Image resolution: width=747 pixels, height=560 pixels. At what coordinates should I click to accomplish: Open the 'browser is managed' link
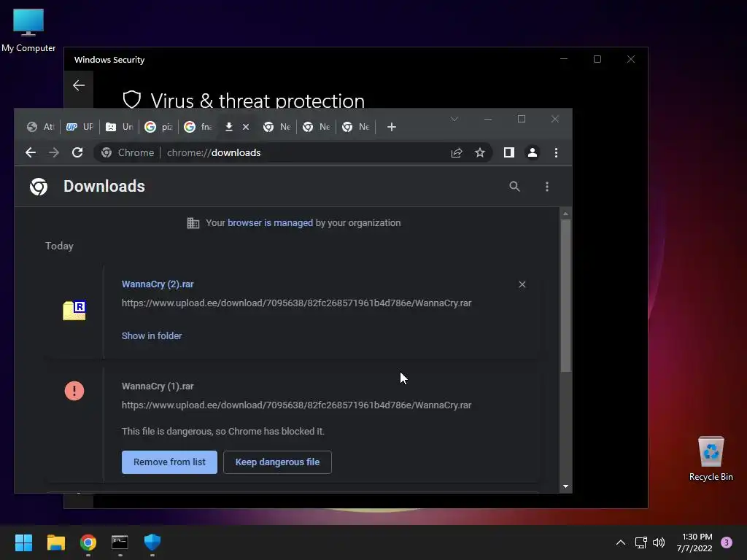(x=270, y=223)
